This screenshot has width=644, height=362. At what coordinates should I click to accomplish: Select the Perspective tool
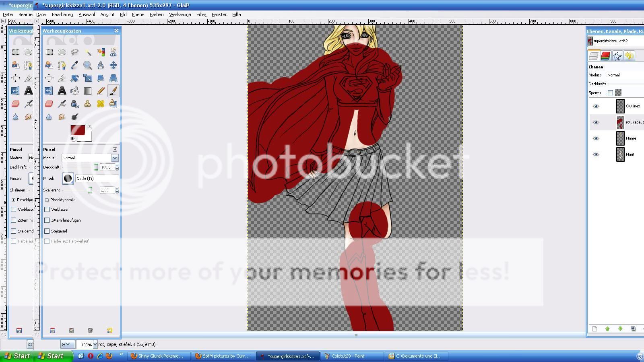(x=113, y=78)
